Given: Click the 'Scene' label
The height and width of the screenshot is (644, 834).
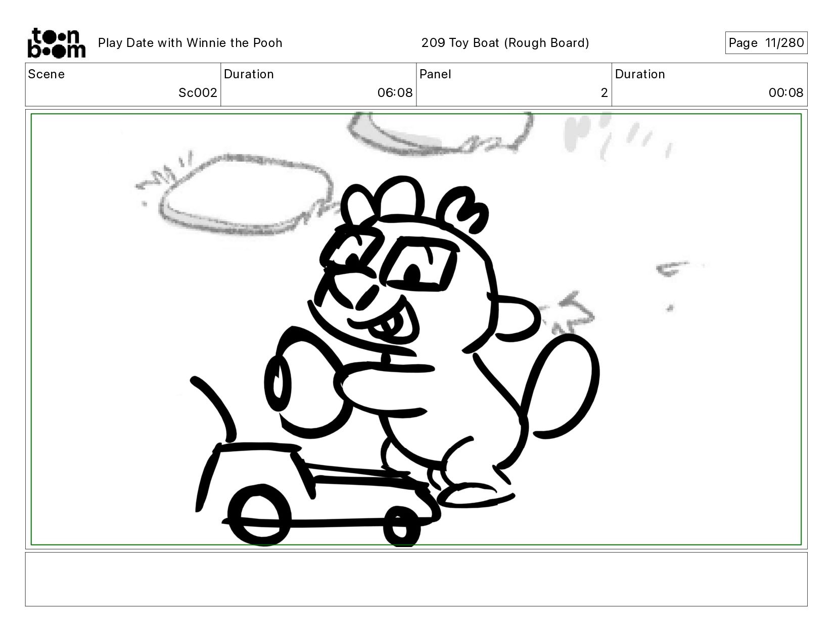Looking at the screenshot, I should coord(47,74).
